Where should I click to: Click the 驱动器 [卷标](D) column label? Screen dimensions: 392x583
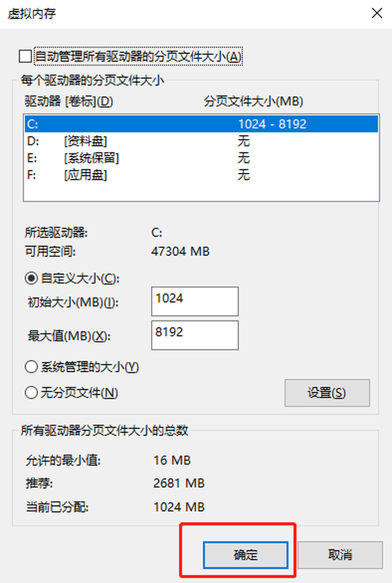coord(69,101)
